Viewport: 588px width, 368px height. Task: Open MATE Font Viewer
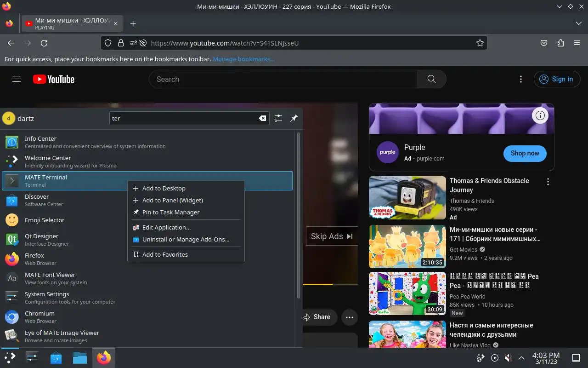tap(147, 278)
